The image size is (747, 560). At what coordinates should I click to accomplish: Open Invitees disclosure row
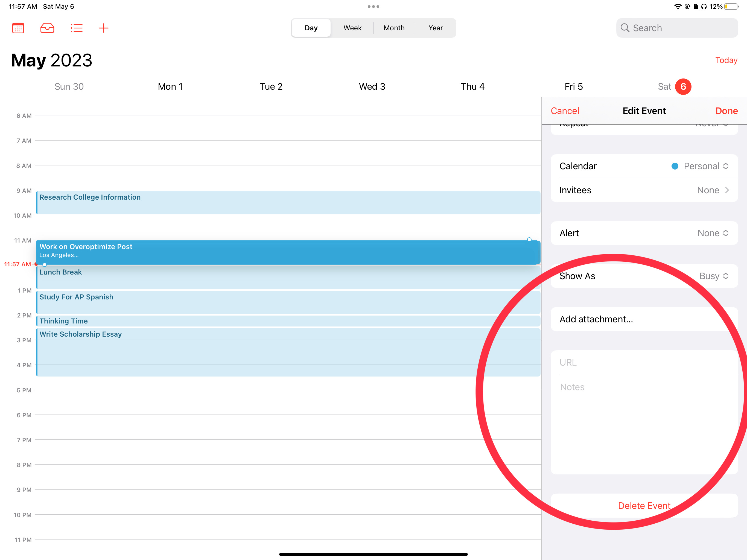coord(644,190)
